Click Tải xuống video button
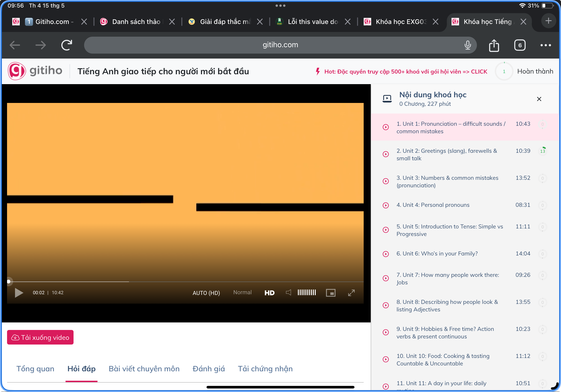561x392 pixels. point(40,337)
